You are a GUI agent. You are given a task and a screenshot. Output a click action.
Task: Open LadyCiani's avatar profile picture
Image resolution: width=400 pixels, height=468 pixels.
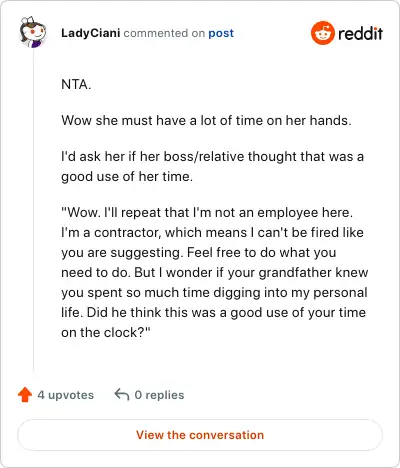33,32
